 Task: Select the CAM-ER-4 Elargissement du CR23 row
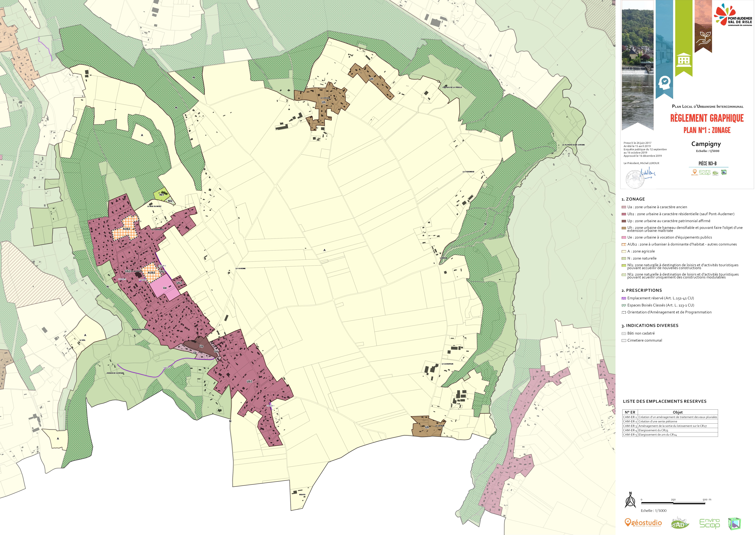point(670,430)
